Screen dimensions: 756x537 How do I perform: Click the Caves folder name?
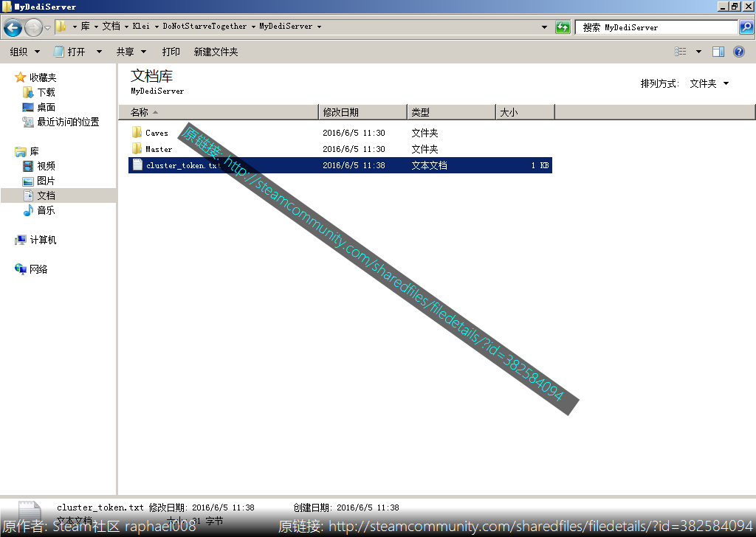(157, 133)
